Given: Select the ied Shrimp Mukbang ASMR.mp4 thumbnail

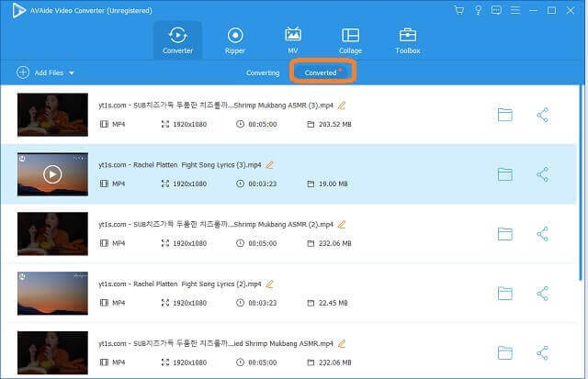Looking at the screenshot, I should coord(52,352).
